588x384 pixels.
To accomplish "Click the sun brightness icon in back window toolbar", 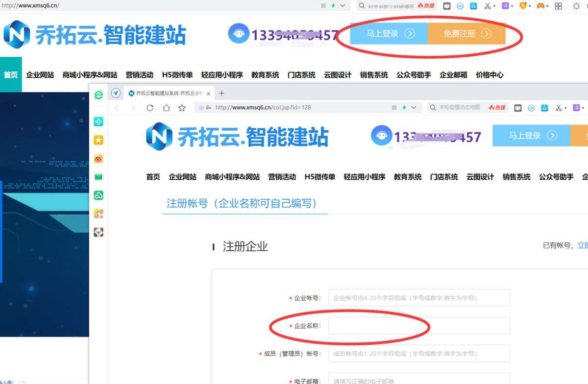I will (576, 6).
